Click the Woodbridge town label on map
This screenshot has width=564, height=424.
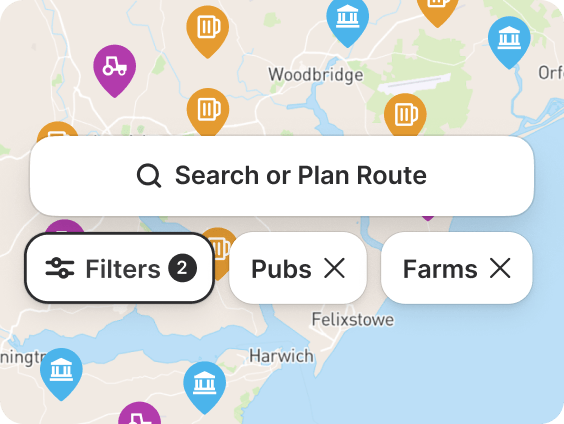[316, 75]
